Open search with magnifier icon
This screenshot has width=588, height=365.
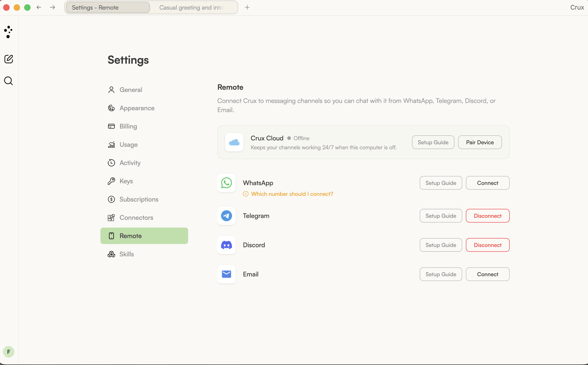point(8,81)
